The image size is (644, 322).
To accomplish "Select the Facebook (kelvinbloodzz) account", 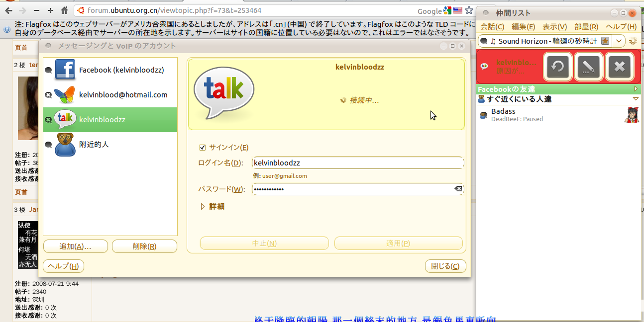I will coord(110,70).
